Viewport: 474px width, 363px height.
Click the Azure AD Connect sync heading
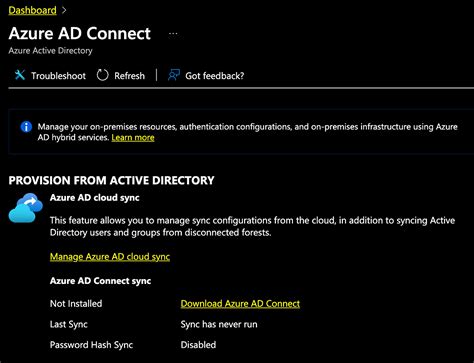pyautogui.click(x=100, y=281)
